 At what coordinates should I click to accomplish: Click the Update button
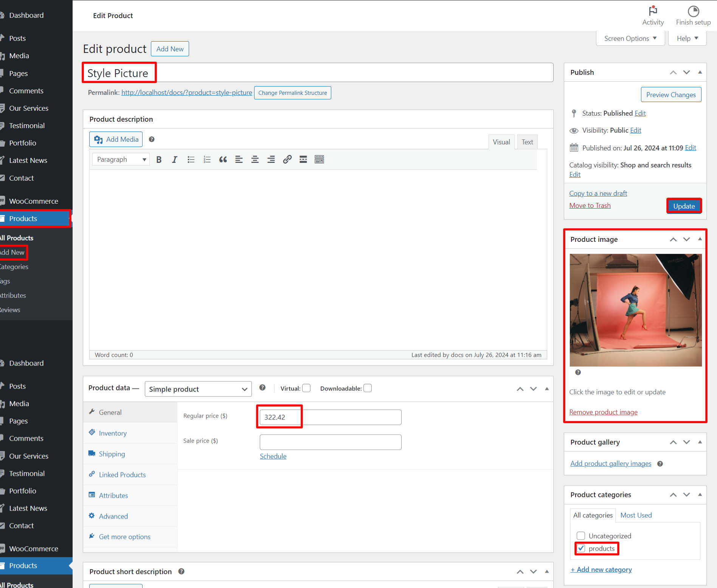[684, 206]
